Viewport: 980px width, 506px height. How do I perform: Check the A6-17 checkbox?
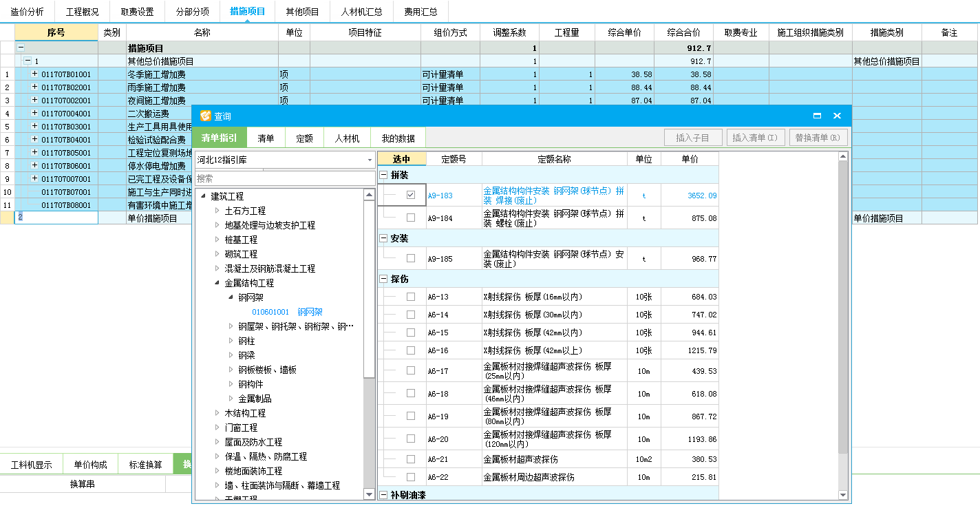411,371
